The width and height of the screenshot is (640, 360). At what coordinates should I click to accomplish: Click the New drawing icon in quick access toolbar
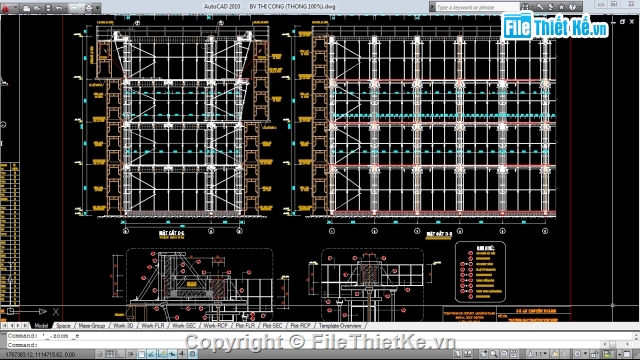pyautogui.click(x=27, y=8)
